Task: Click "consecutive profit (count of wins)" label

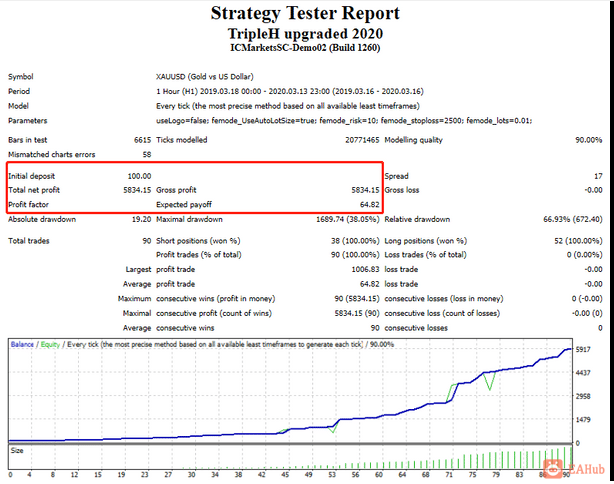Action: pos(214,313)
